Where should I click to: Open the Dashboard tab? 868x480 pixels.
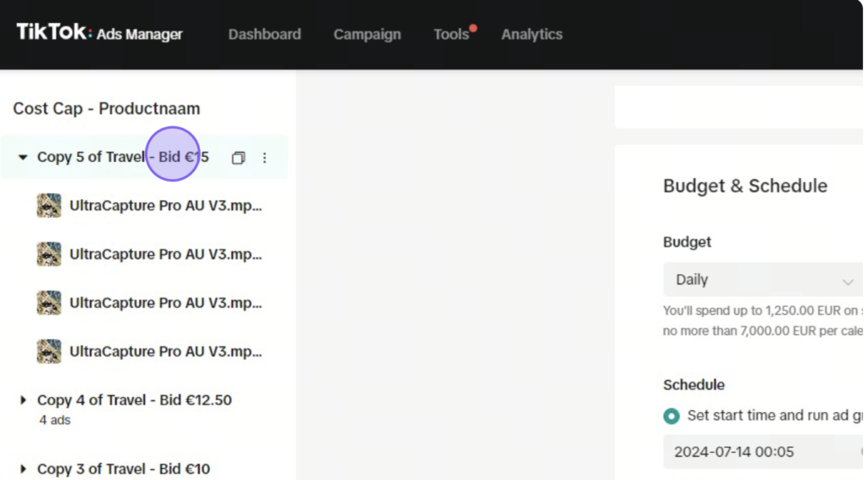[264, 34]
